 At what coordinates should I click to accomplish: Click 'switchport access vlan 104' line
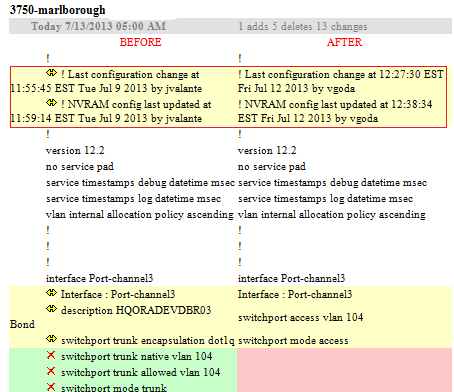301,317
